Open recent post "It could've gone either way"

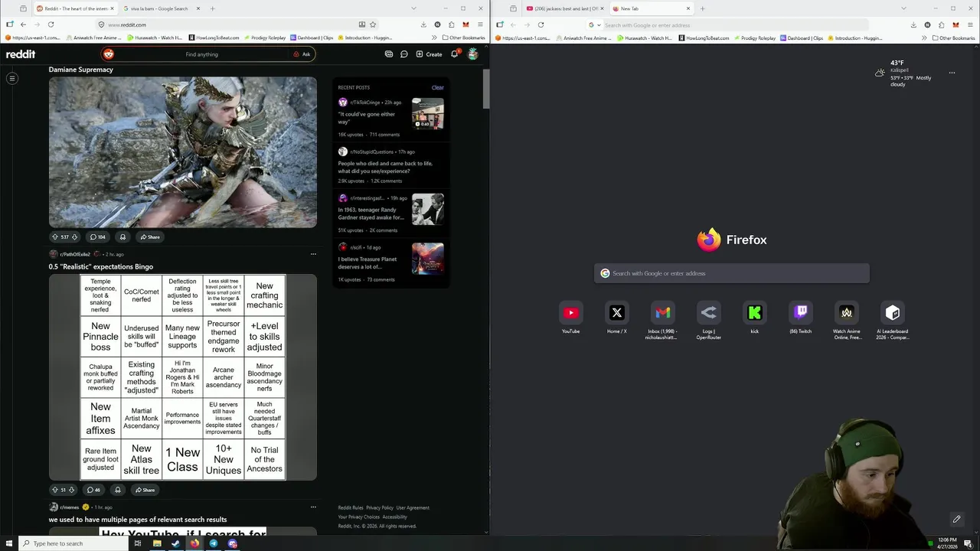tap(367, 118)
